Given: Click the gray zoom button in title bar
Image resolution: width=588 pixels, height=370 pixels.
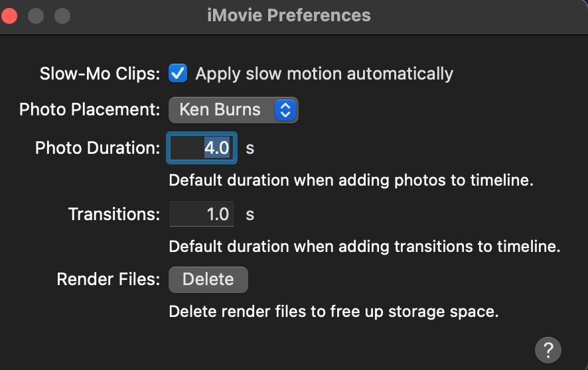Looking at the screenshot, I should tap(62, 15).
